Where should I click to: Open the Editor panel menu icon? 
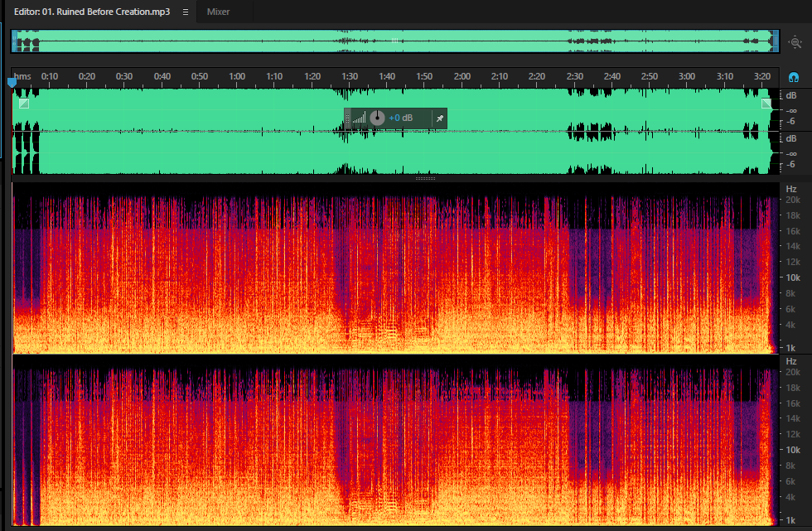[x=186, y=12]
